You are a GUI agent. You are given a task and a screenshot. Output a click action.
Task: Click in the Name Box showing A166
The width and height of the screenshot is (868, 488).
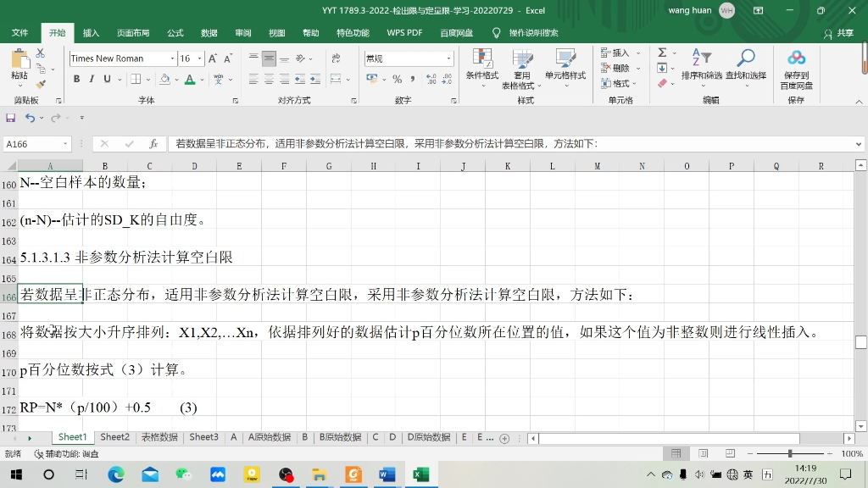(x=34, y=144)
